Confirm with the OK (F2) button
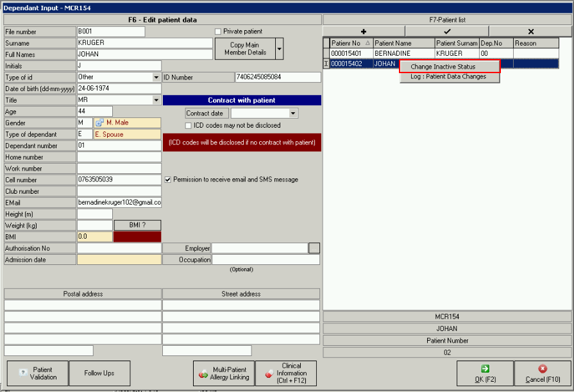This screenshot has width=574, height=392. pyautogui.click(x=485, y=373)
